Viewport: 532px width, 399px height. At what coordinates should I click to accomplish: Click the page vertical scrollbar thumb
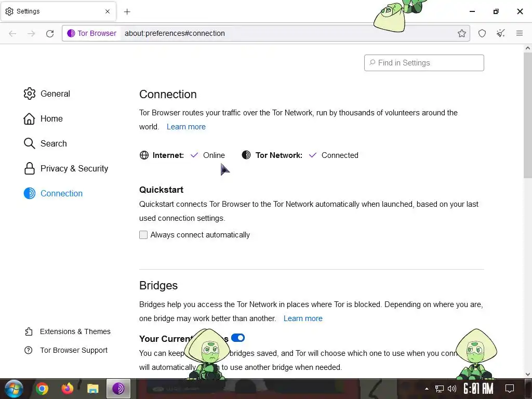(x=528, y=115)
